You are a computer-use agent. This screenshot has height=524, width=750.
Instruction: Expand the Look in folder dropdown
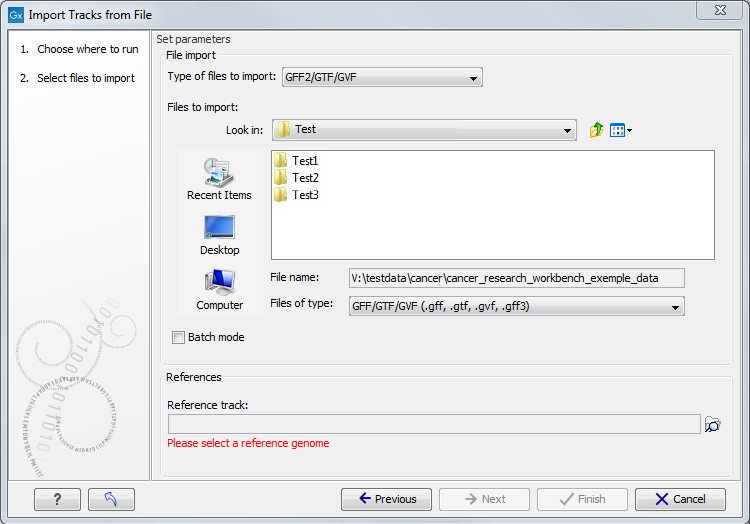coord(423,130)
